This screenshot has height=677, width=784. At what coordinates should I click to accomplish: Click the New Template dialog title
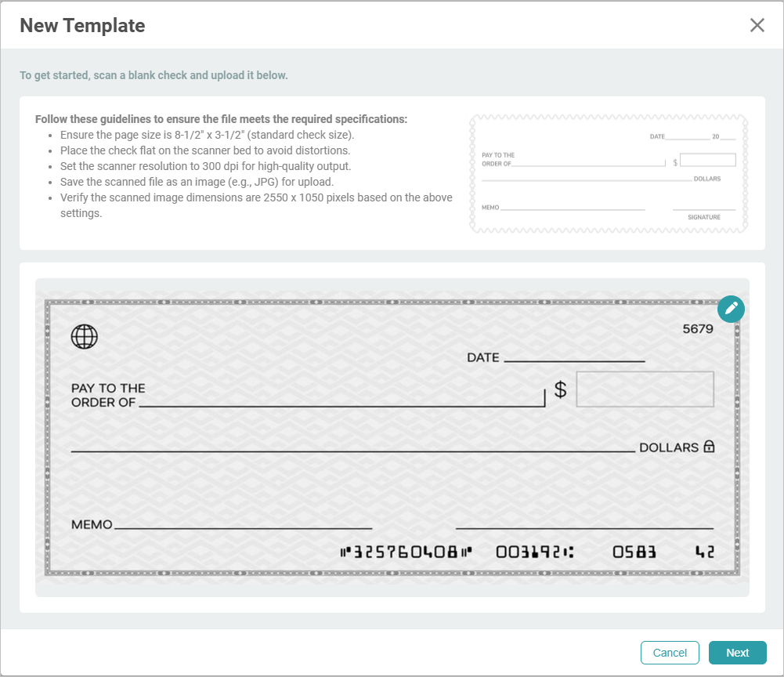[82, 25]
